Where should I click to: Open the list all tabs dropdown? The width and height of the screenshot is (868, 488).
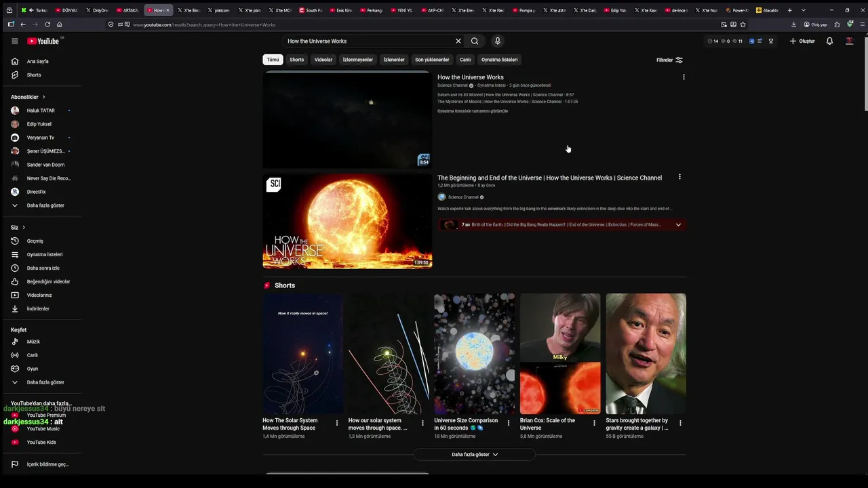point(804,10)
